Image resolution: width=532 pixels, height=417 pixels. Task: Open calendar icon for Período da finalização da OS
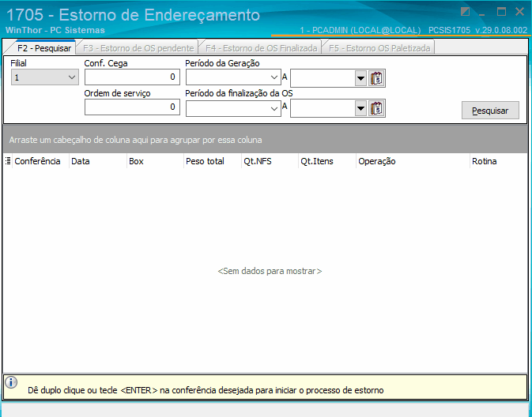(x=376, y=108)
